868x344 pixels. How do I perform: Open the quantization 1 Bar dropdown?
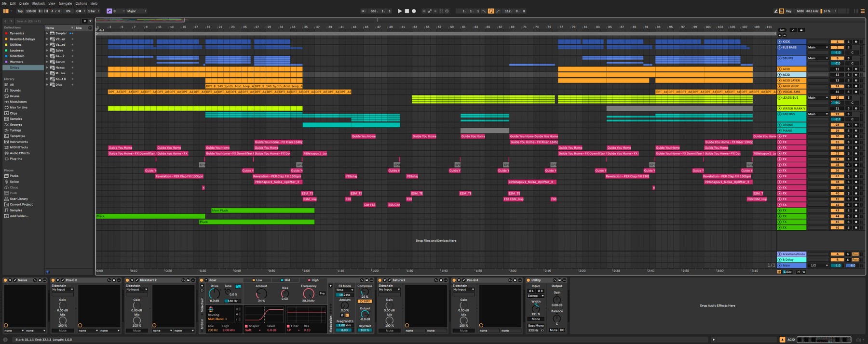pos(94,11)
